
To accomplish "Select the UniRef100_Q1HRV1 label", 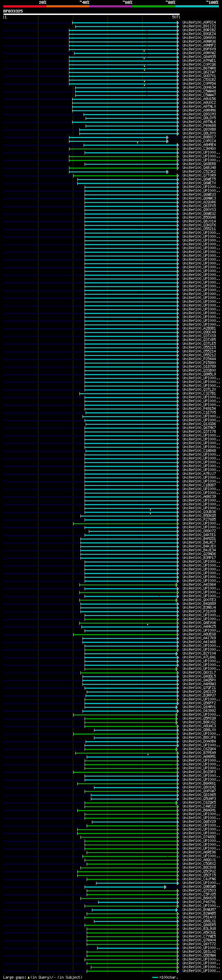I will pos(199,707).
